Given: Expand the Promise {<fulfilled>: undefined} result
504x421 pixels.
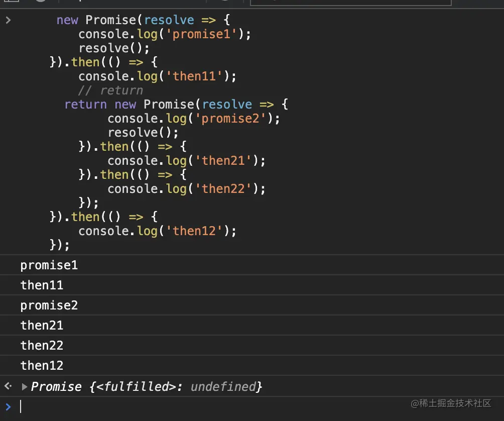Looking at the screenshot, I should point(24,387).
